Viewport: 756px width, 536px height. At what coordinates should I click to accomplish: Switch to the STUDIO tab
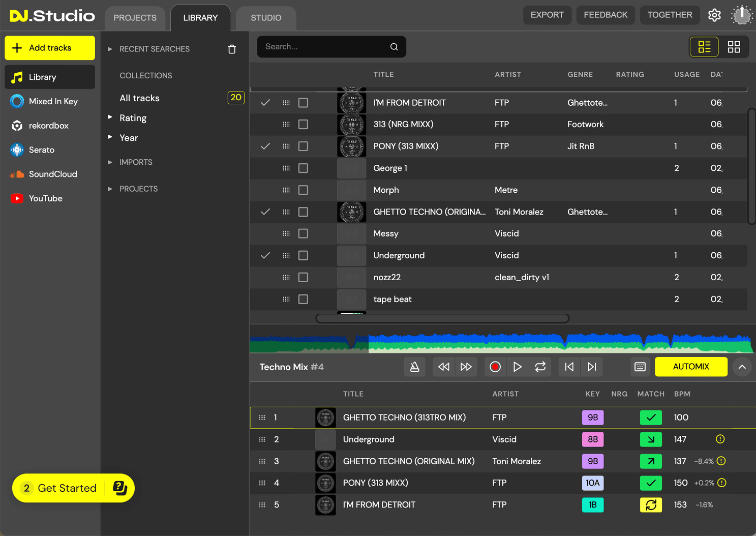coord(265,18)
